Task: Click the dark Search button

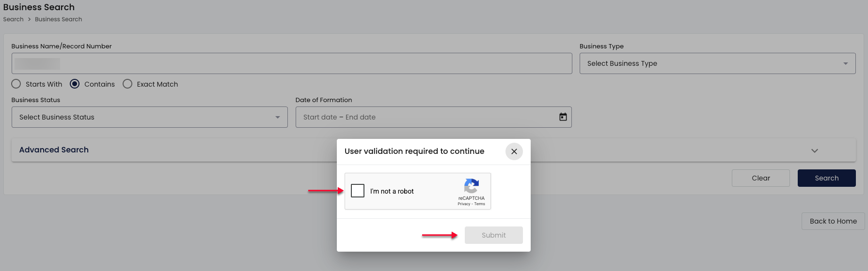Action: point(826,178)
